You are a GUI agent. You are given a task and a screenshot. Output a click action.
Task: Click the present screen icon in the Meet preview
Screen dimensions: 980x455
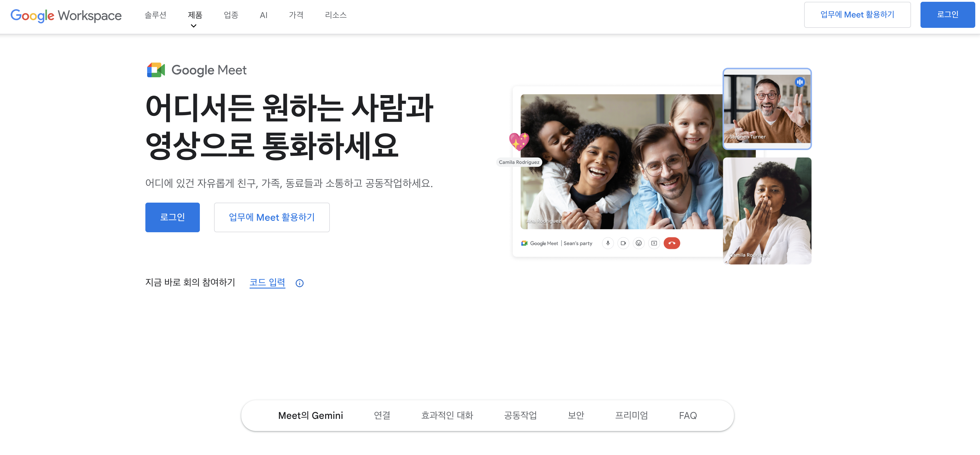pos(654,243)
